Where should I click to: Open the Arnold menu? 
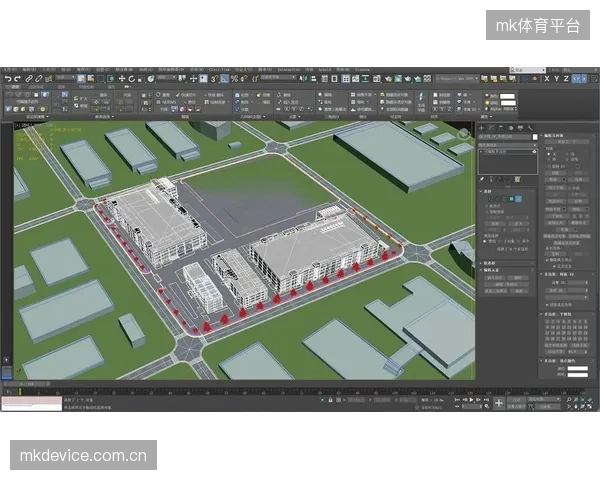click(x=324, y=70)
